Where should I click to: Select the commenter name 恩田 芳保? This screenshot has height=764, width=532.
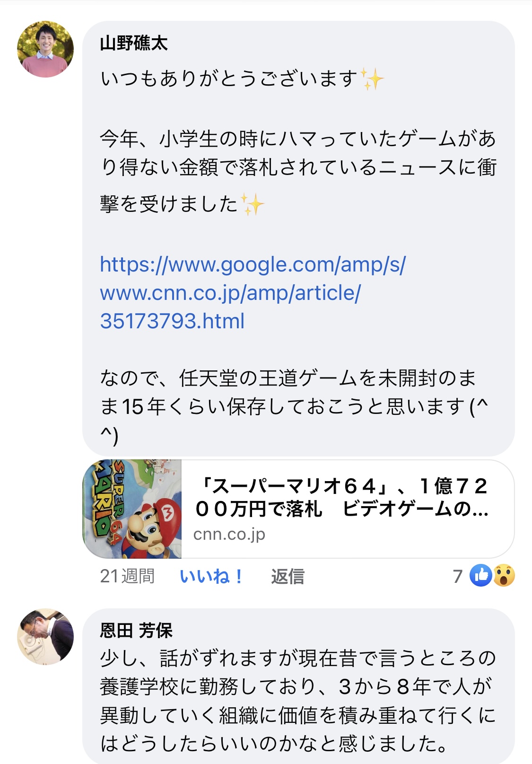[x=136, y=630]
